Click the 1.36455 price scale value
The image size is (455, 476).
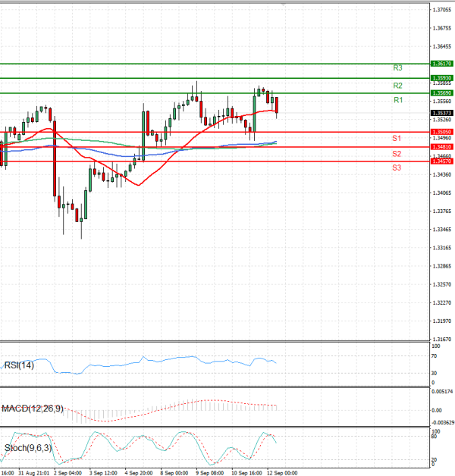442,46
